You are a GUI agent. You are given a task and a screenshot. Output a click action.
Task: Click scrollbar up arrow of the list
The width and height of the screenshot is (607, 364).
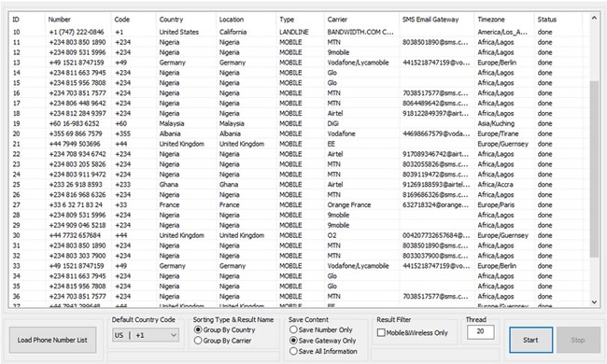[x=594, y=18]
